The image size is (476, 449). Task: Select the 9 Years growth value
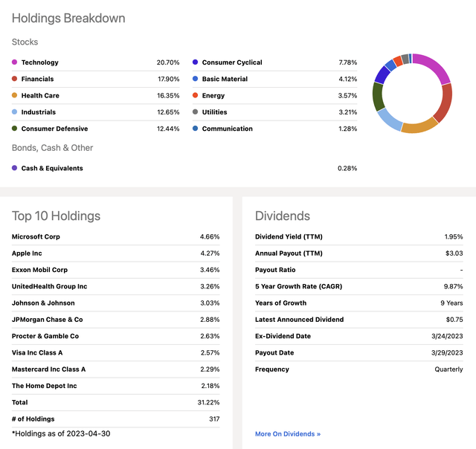pos(451,303)
